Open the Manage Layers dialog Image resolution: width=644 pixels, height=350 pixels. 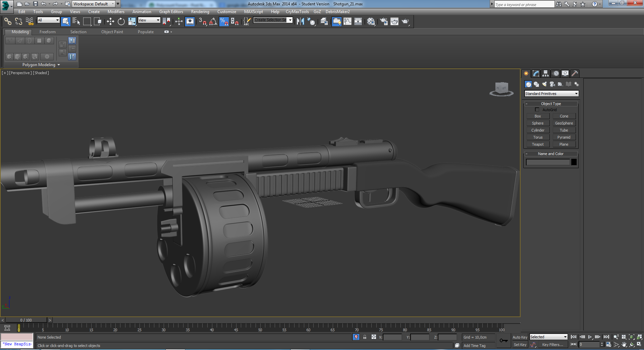point(324,21)
